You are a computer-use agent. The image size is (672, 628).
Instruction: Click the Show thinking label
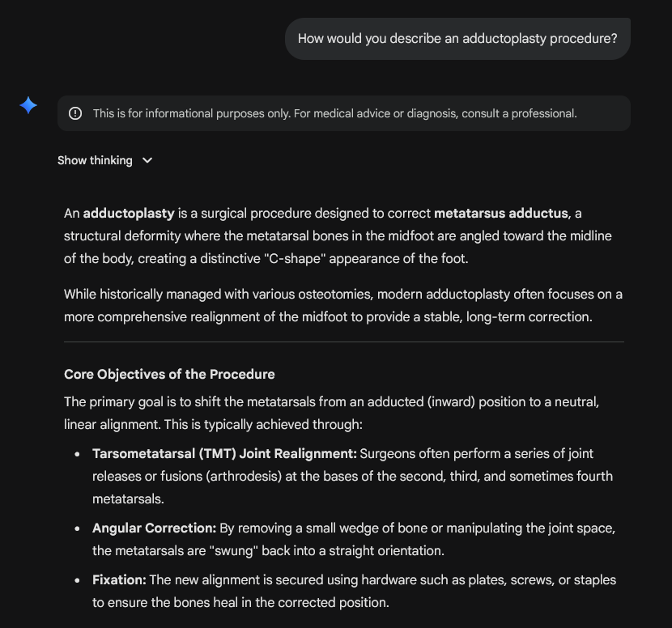(x=95, y=160)
